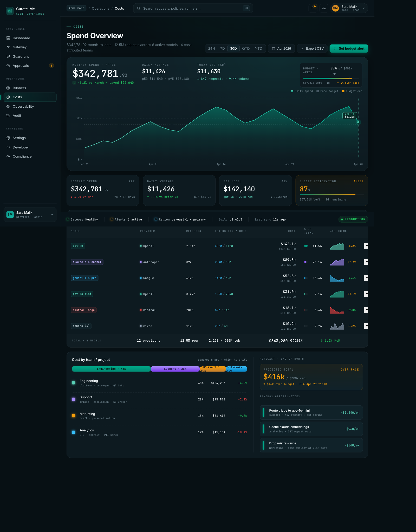Toggle Daily spend legend series
416x532 pixels.
click(302, 91)
